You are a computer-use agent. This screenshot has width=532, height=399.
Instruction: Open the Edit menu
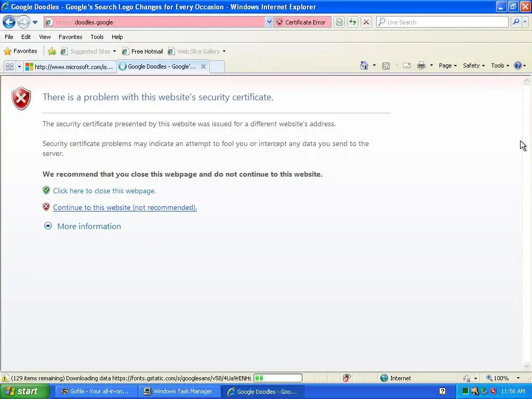26,37
